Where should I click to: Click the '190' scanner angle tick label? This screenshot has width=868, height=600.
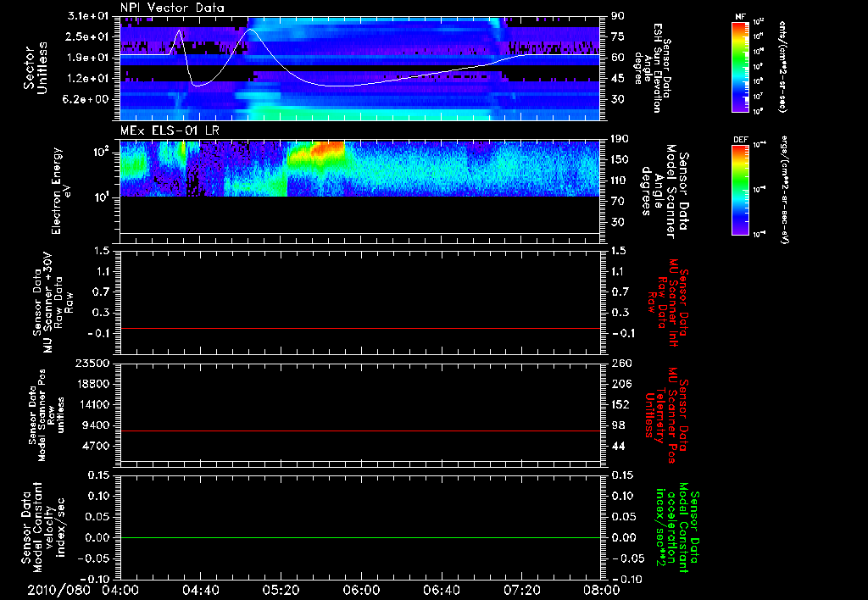tap(620, 139)
